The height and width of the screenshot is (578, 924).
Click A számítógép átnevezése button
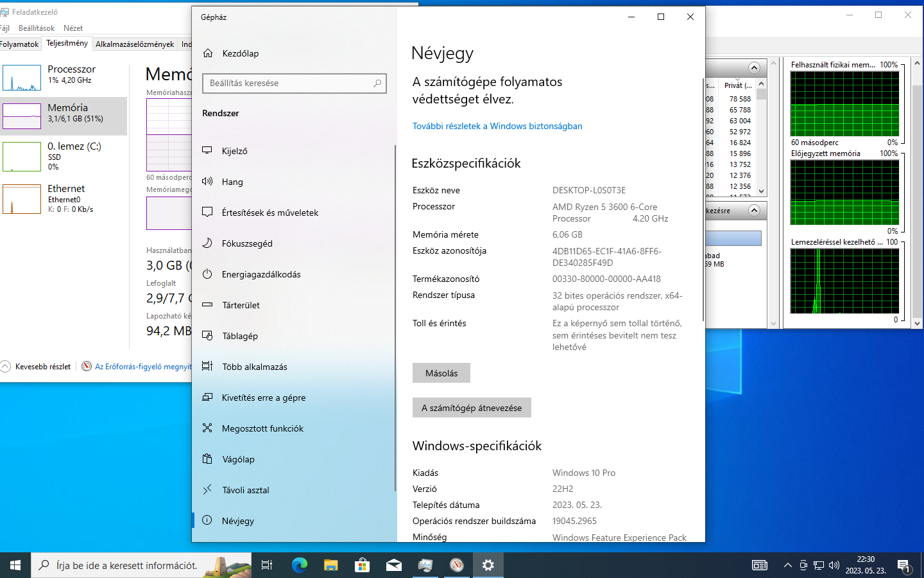click(x=472, y=408)
